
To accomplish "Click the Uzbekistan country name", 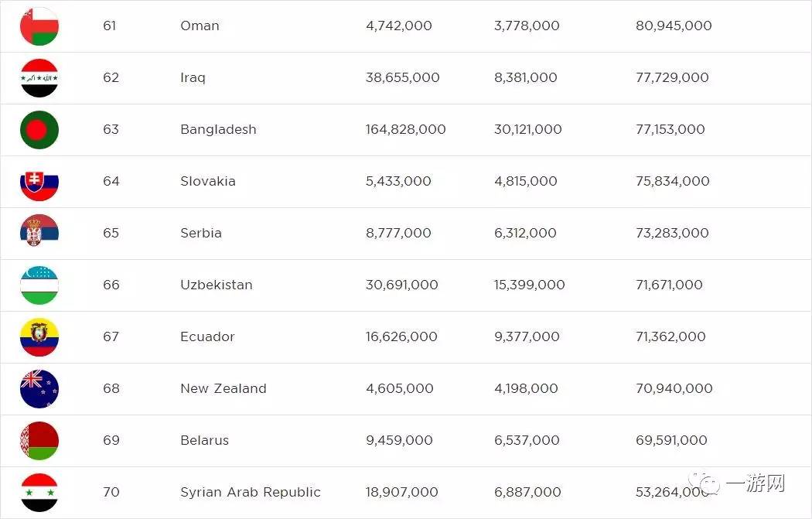I will tap(217, 285).
